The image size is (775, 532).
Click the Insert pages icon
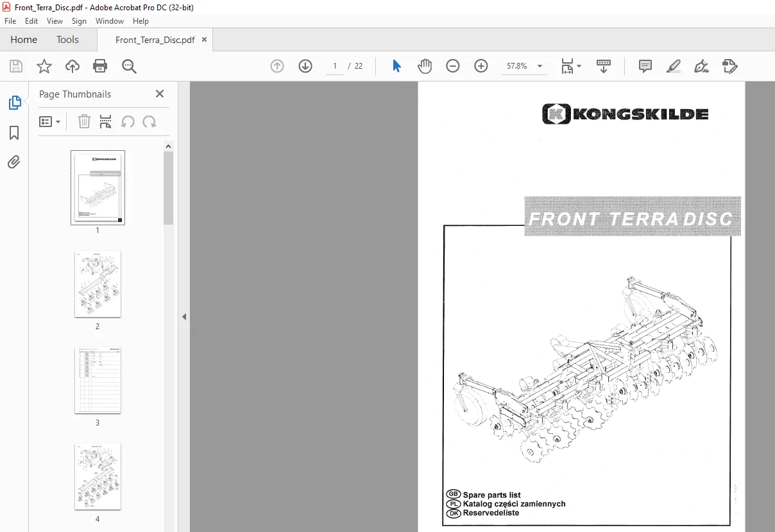[106, 121]
